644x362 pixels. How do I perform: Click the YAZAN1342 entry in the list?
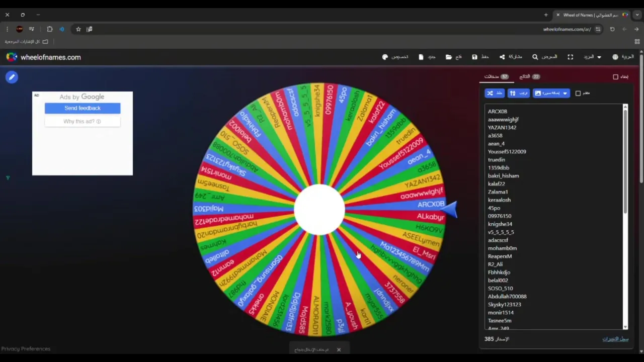[502, 128]
